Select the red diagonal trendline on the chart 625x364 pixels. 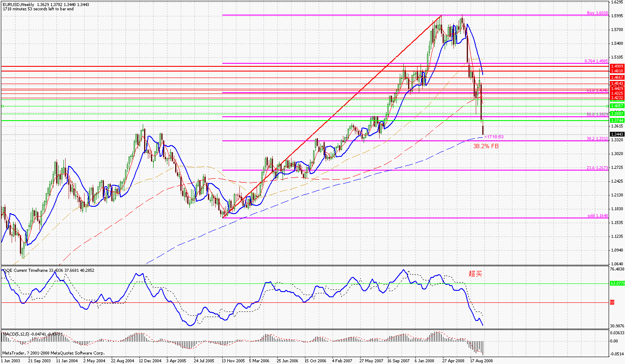[x=332, y=116]
